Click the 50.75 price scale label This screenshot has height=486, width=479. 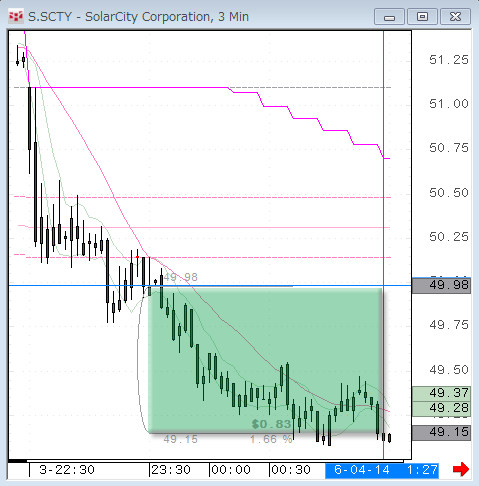pyautogui.click(x=449, y=148)
